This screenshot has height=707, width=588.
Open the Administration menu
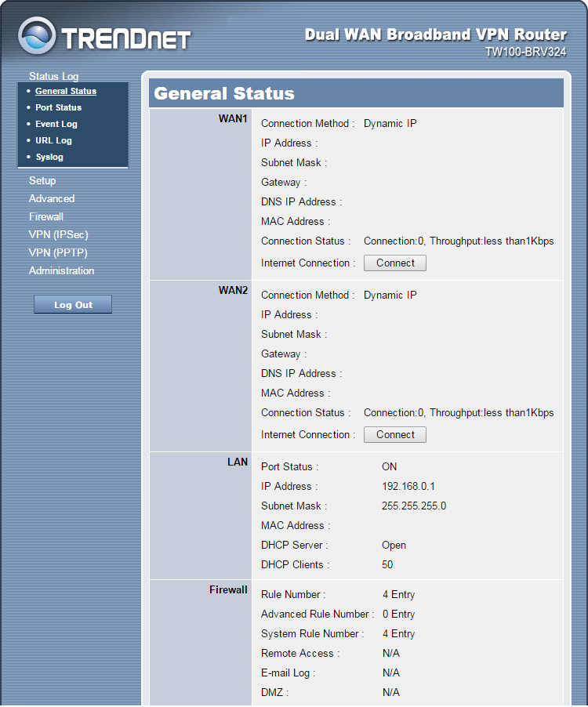(x=61, y=270)
